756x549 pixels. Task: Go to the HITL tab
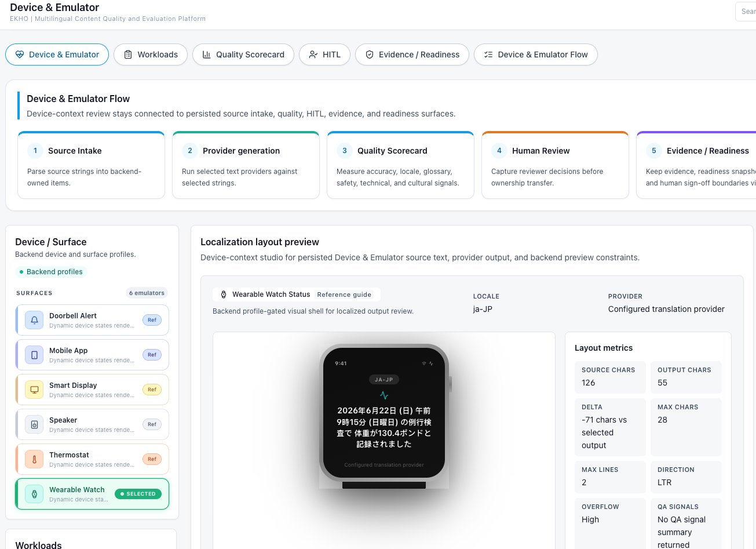tap(324, 54)
